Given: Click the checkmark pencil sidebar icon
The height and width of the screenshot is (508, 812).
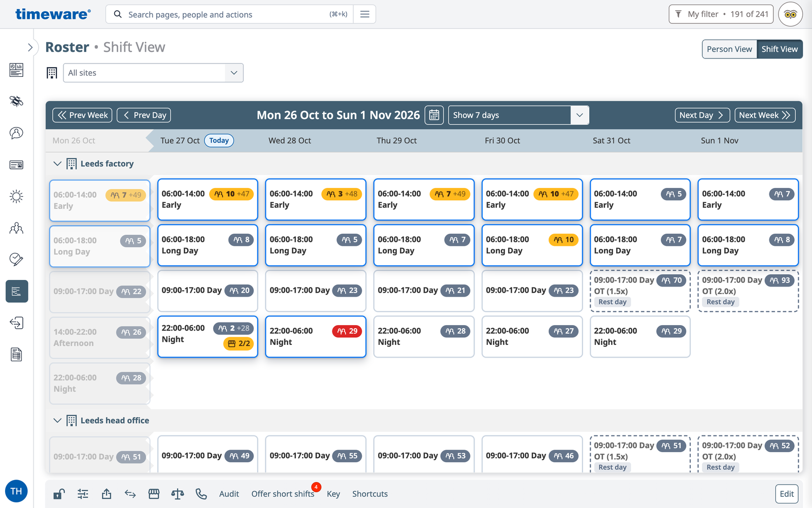Looking at the screenshot, I should 16,260.
